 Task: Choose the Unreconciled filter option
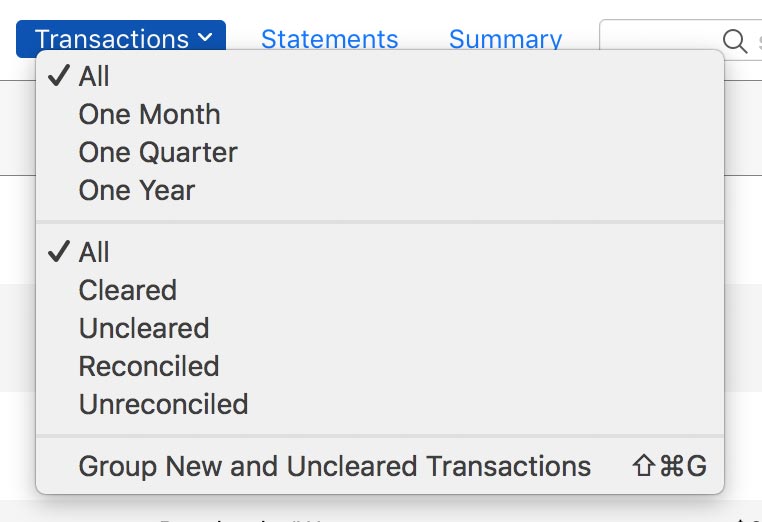[x=163, y=405]
